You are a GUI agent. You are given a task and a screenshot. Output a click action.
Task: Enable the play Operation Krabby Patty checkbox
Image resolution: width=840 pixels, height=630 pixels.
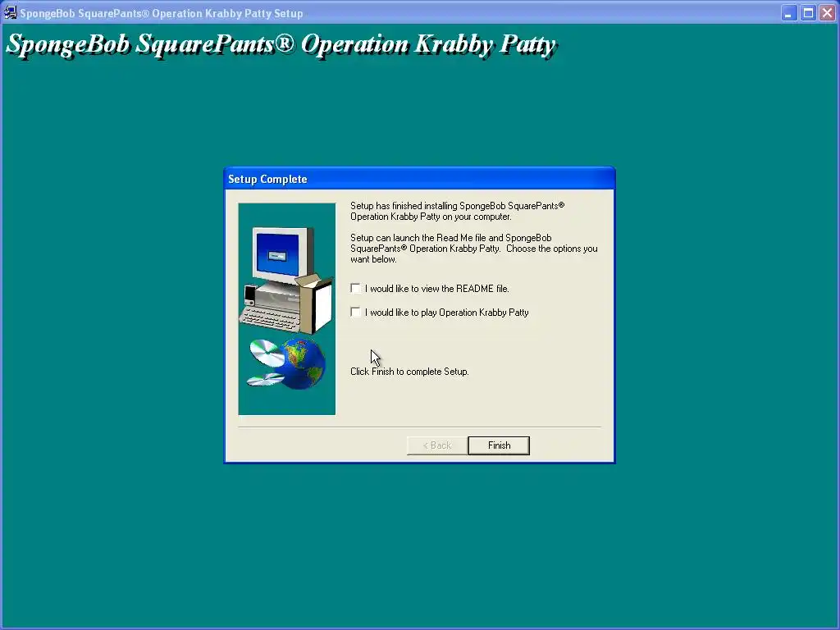pos(355,312)
